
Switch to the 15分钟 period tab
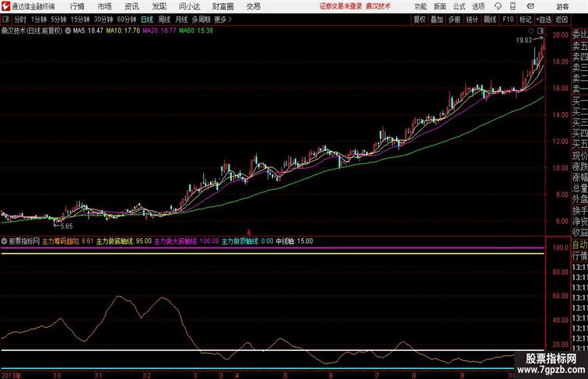80,19
